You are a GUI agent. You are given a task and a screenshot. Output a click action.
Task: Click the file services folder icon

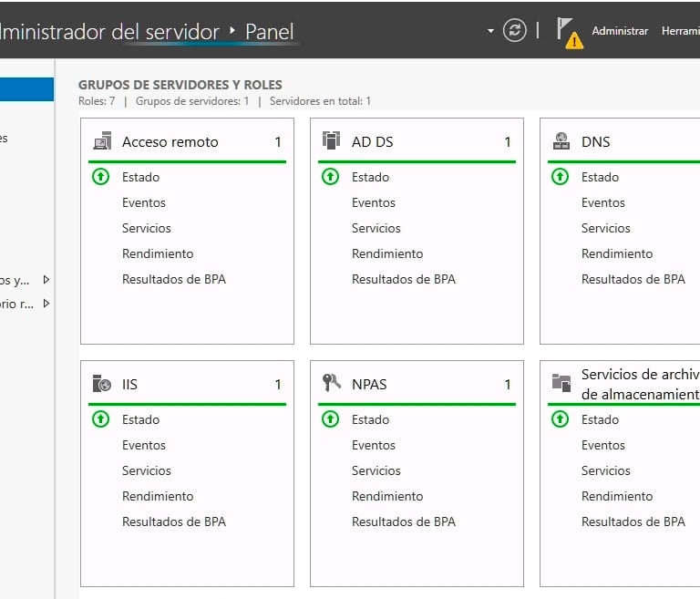(561, 383)
